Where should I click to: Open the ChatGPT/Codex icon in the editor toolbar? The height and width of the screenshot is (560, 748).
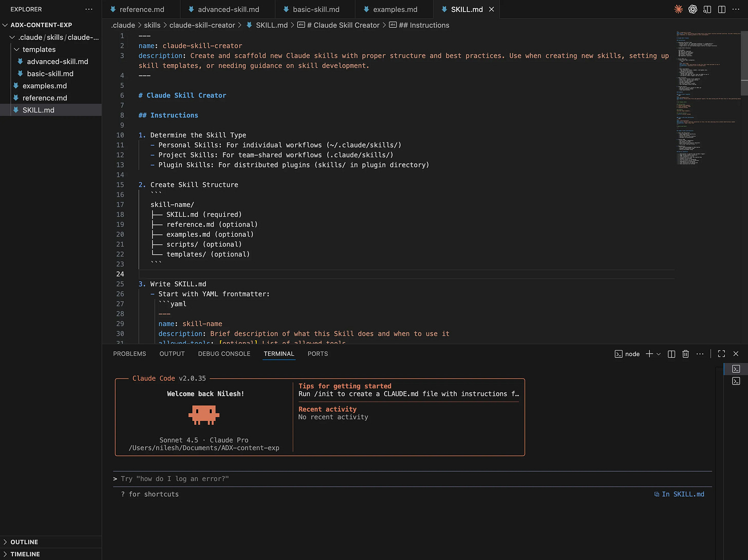(x=693, y=9)
